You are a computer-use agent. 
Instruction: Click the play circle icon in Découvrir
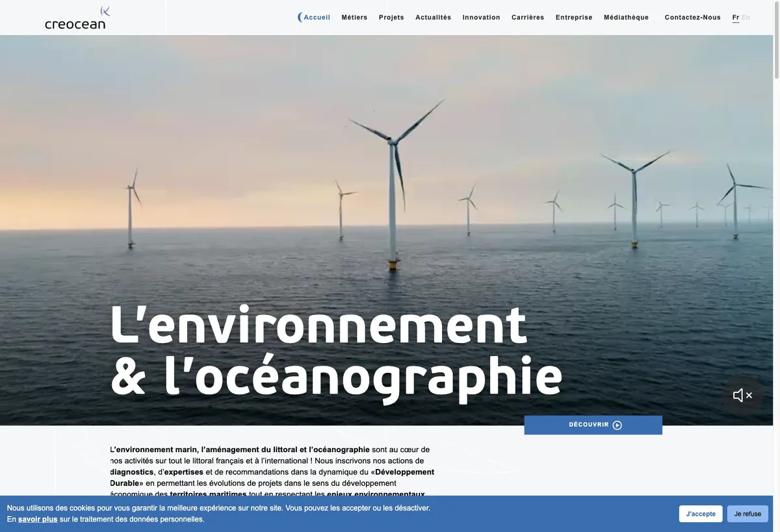(617, 425)
